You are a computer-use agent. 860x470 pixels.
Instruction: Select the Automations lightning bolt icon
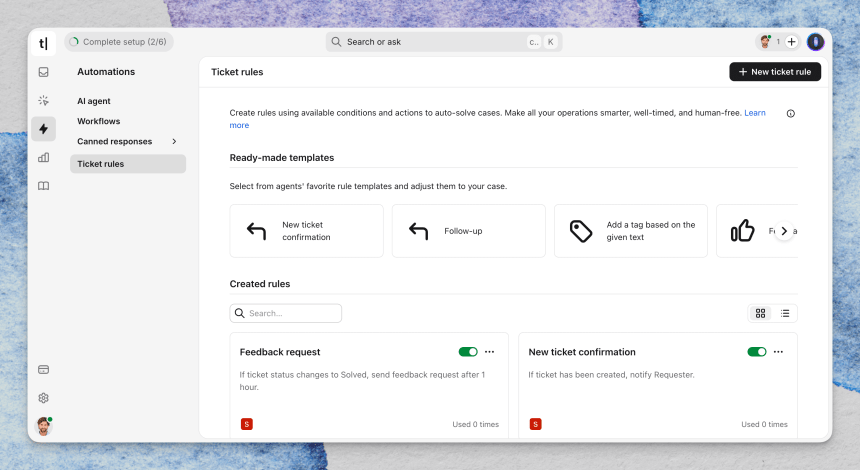(43, 129)
